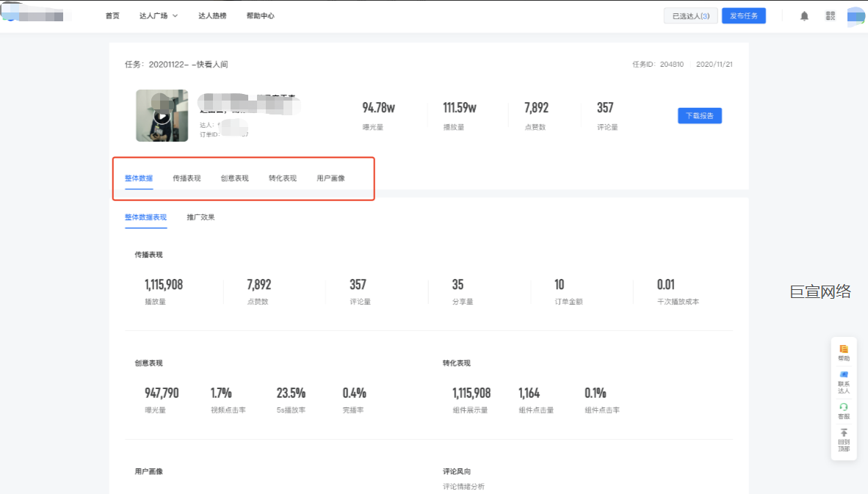Screen dimensions: 868x494
Task: Open 达人热榜 navigation item
Action: [212, 15]
